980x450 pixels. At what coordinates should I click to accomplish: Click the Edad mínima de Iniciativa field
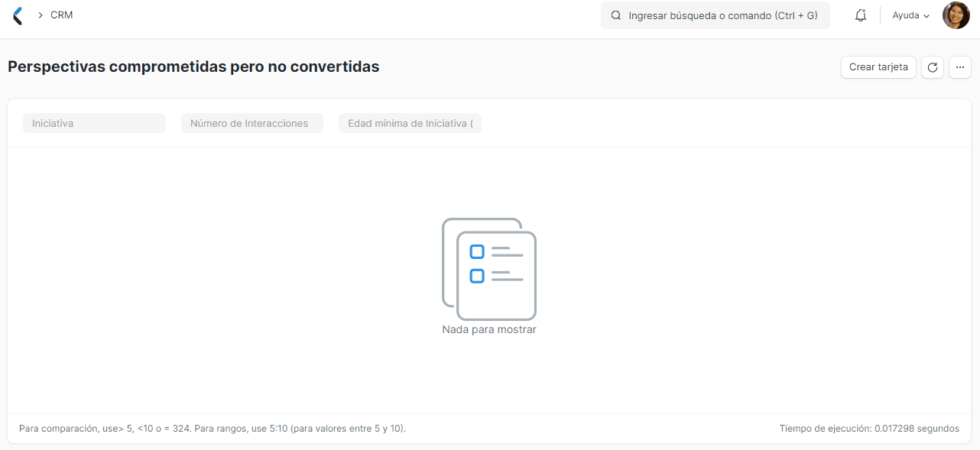(410, 123)
